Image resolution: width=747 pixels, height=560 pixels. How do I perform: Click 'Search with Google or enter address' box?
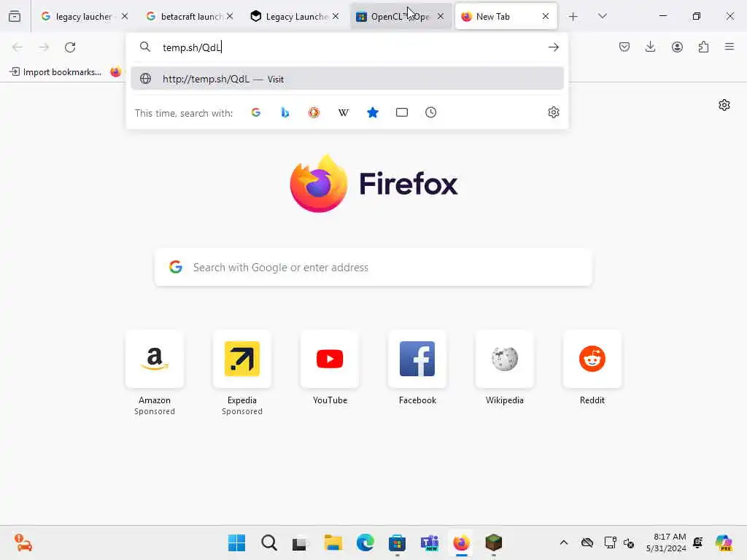point(373,267)
